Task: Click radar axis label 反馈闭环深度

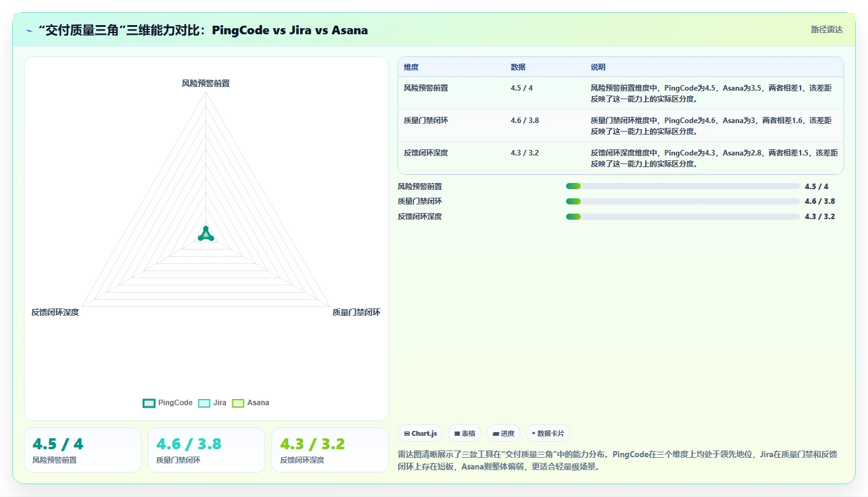Action: tap(55, 312)
